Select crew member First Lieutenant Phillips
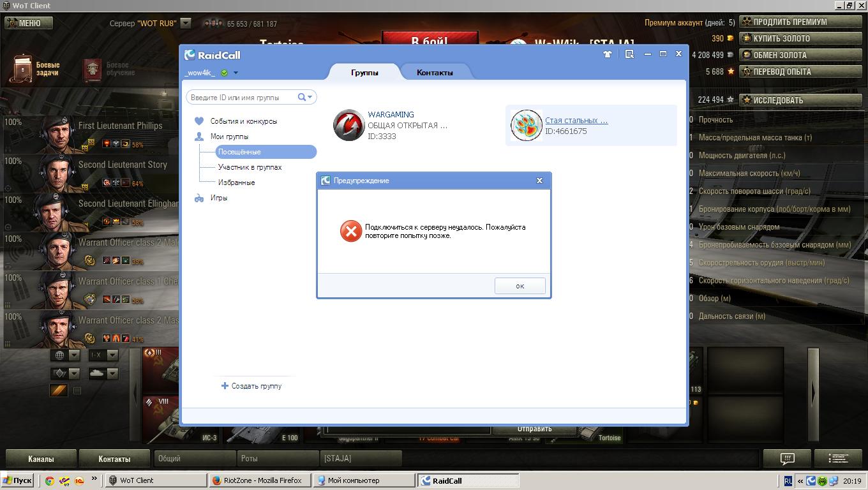This screenshot has width=868, height=490. click(x=91, y=135)
